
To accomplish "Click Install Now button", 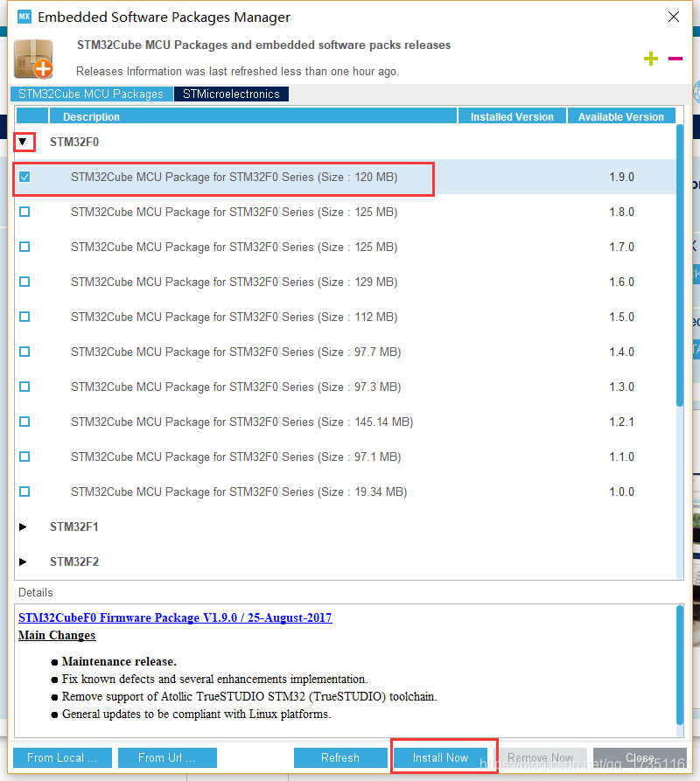I will tap(440, 757).
